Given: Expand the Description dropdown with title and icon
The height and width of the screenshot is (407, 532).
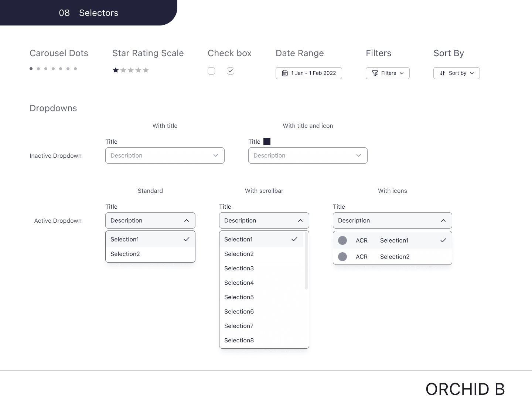Looking at the screenshot, I should click(308, 155).
